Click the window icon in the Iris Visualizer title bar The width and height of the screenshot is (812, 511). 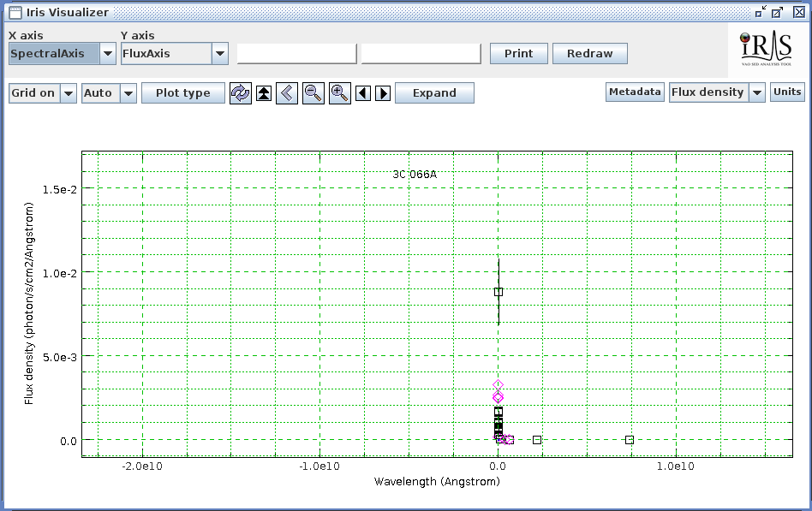pos(15,13)
